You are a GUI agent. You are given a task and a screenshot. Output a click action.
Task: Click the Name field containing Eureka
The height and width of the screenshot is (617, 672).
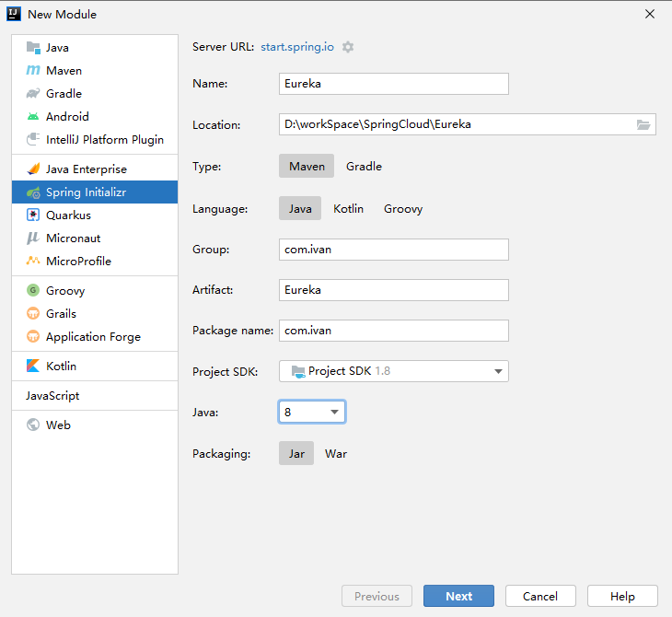[394, 84]
